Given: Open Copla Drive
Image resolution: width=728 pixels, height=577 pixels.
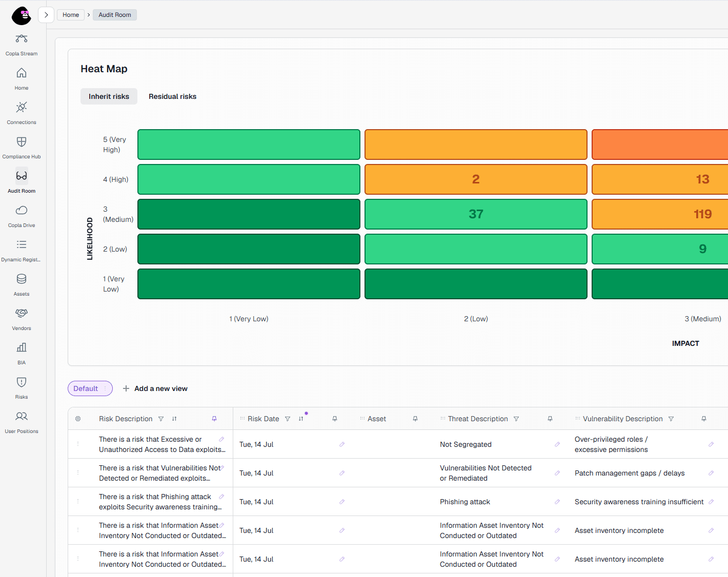Looking at the screenshot, I should tap(22, 216).
